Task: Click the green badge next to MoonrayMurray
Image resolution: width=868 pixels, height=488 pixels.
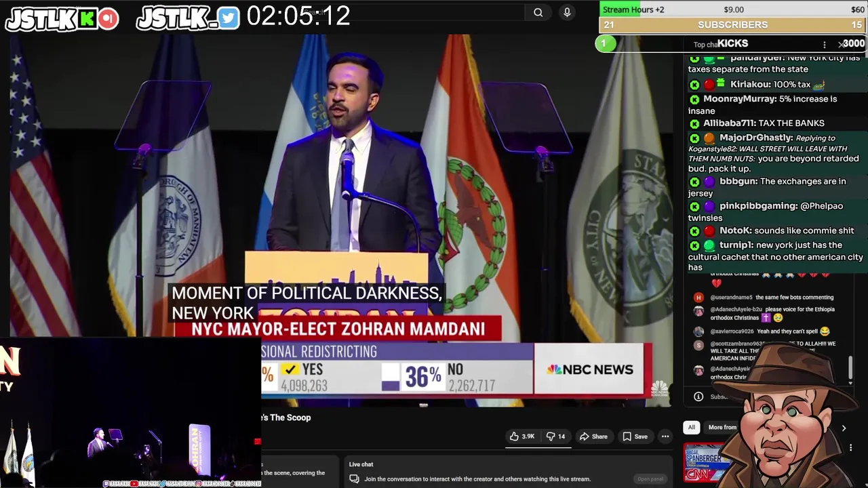Action: click(x=694, y=99)
